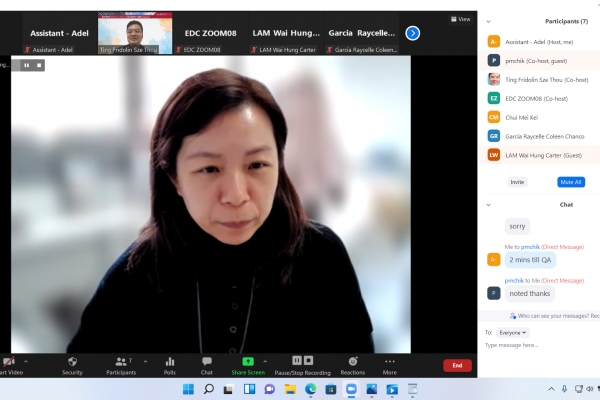
Task: Expand the caret next to Participants
Action: click(x=145, y=361)
